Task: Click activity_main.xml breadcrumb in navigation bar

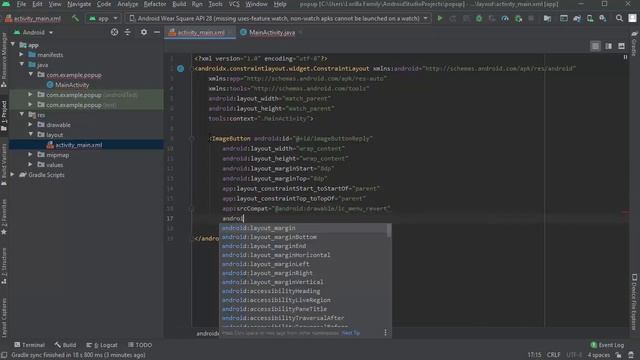Action: 33,18
